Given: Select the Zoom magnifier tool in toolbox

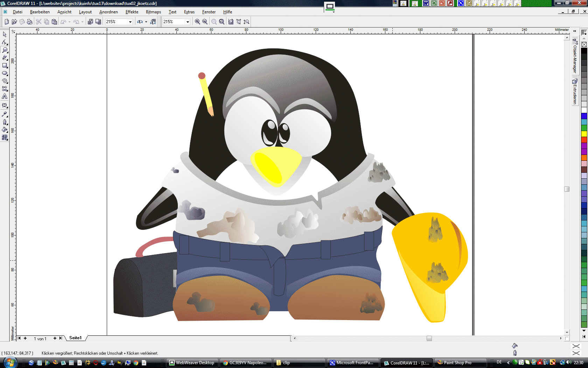Looking at the screenshot, I should pyautogui.click(x=5, y=50).
